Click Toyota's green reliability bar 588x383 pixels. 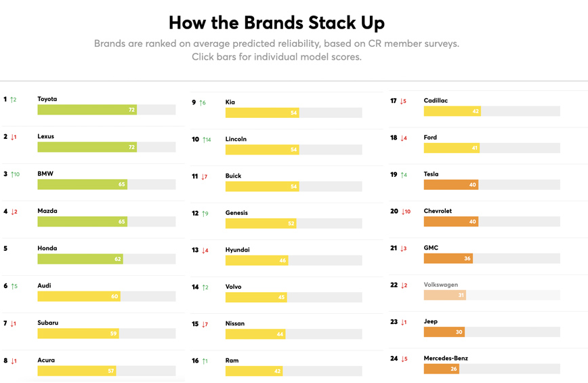(87, 109)
